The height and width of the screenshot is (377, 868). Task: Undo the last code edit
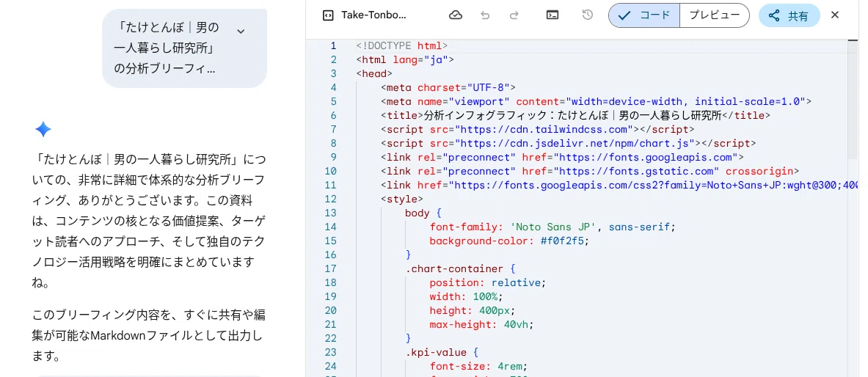[x=486, y=15]
